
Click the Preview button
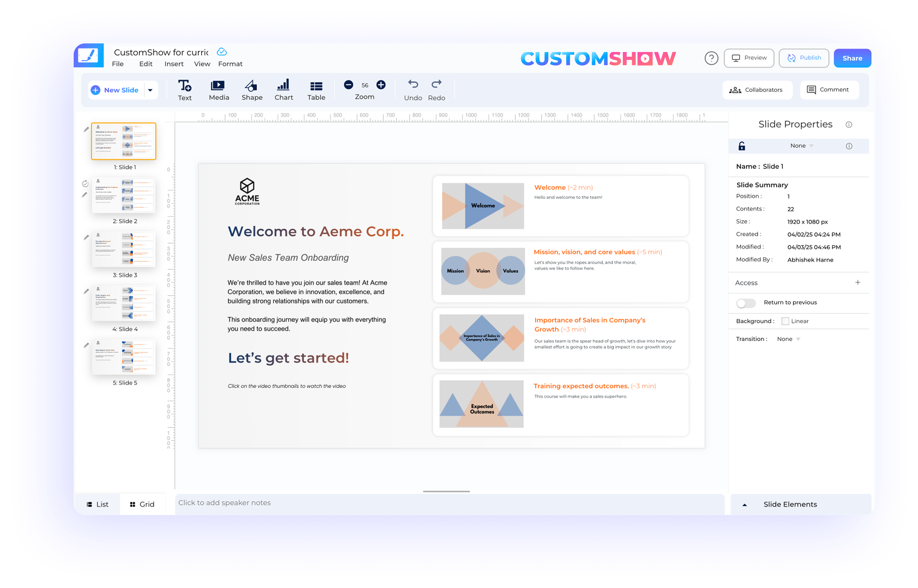pos(748,58)
